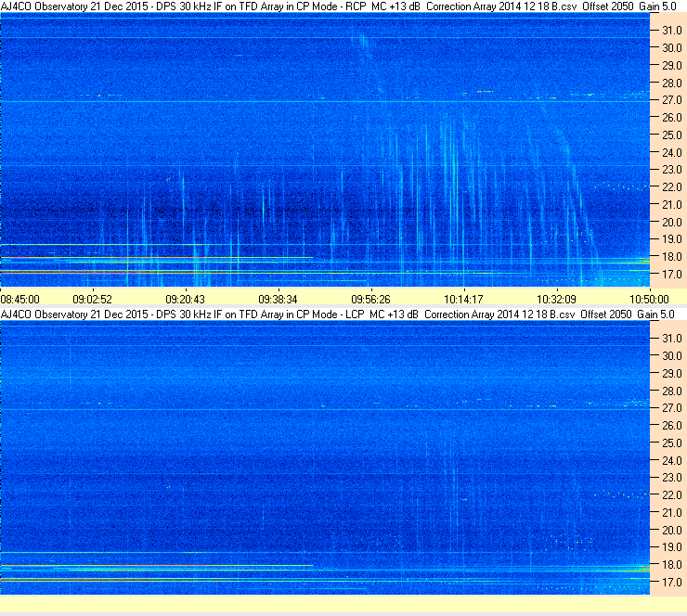Select the 09:02:52 time axis label
The image size is (687, 616).
(x=93, y=300)
